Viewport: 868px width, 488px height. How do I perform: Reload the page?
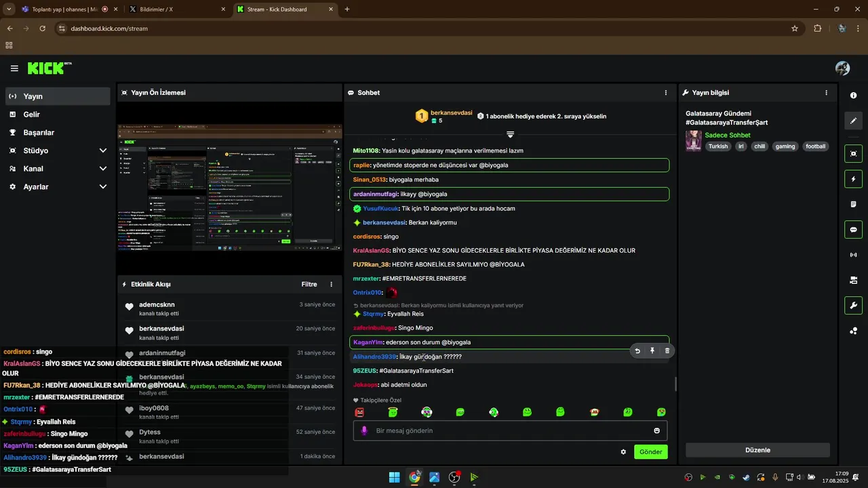(42, 28)
